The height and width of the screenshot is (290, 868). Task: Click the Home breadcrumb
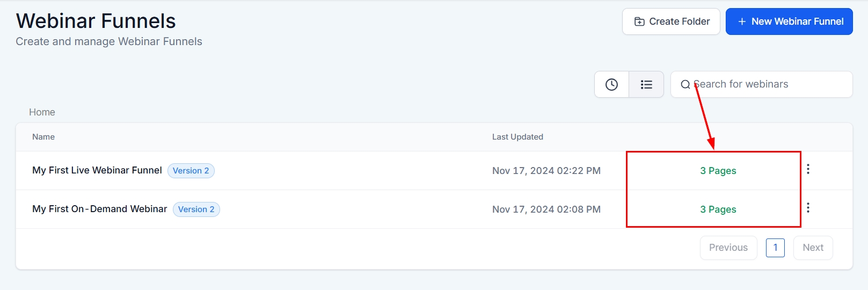click(x=42, y=112)
